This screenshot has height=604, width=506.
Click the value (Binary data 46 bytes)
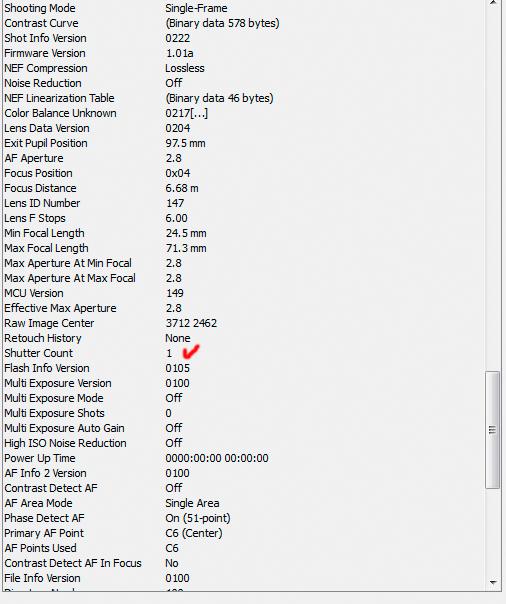click(x=219, y=98)
